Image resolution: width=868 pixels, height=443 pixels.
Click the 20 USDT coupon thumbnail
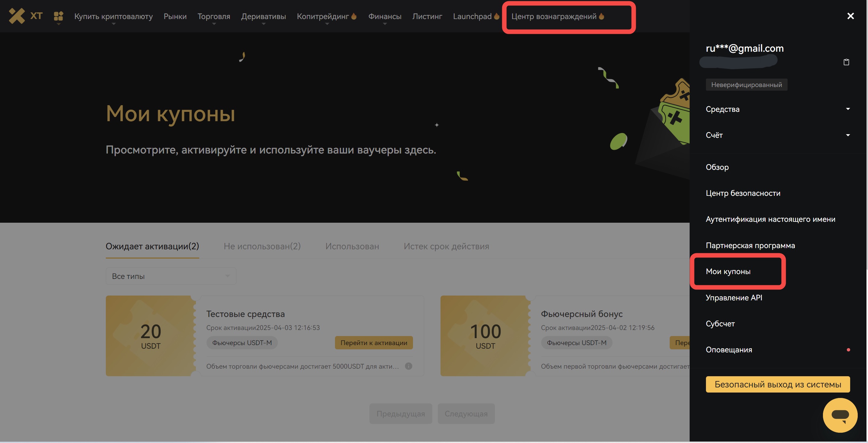151,335
